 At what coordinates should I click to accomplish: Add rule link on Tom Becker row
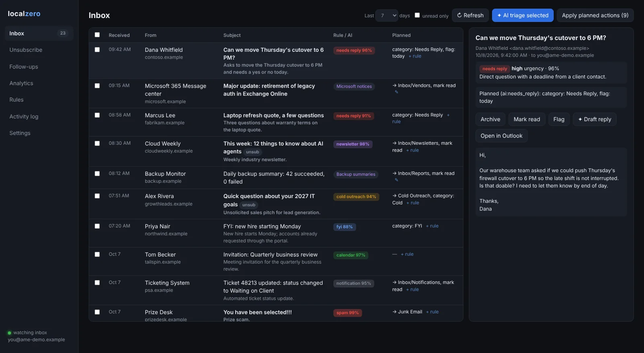click(407, 254)
